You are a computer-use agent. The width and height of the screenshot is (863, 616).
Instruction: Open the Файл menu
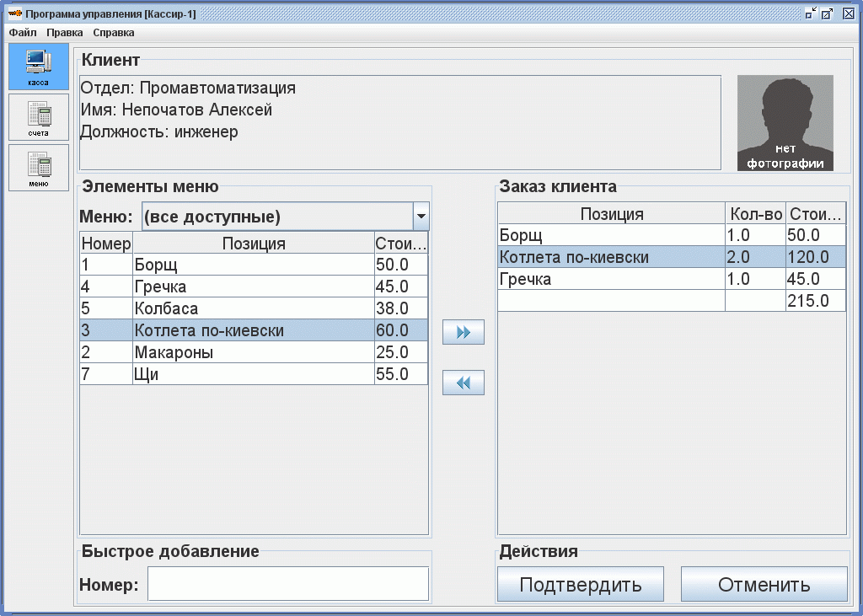[23, 33]
